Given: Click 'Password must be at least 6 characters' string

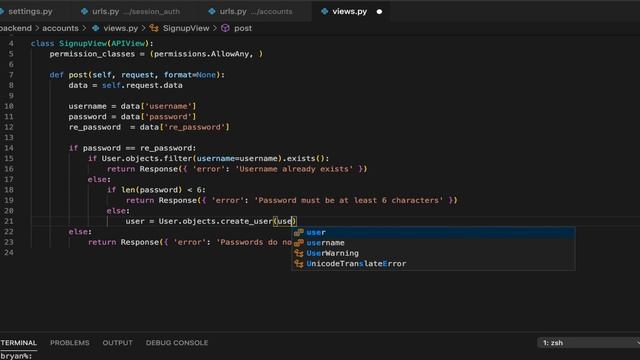Looking at the screenshot, I should point(349,200).
